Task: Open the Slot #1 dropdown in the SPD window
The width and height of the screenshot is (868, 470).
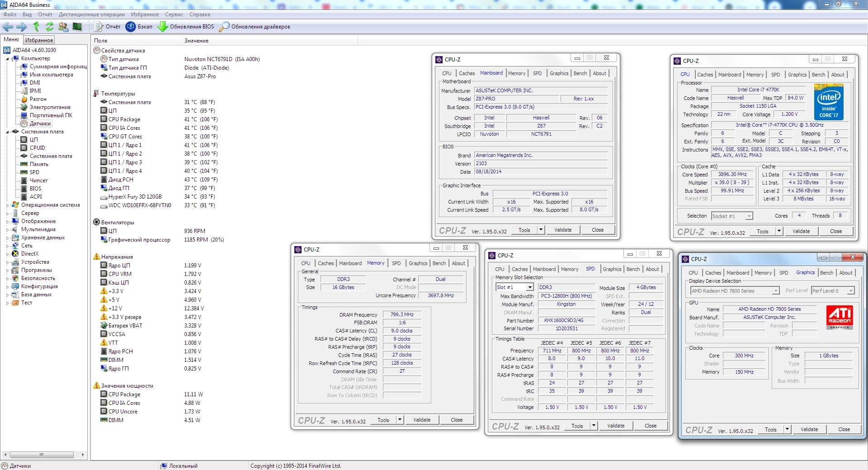Action: [529, 287]
